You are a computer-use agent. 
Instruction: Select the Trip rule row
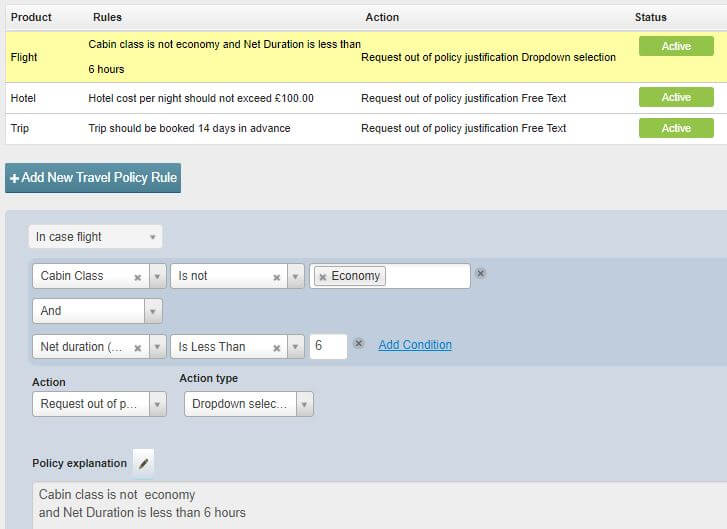click(x=200, y=128)
